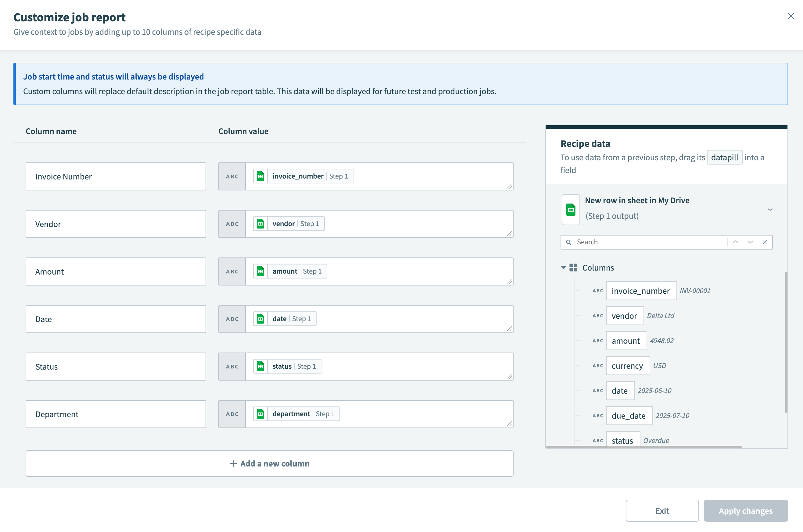This screenshot has width=803, height=532.
Task: Click inside the Vendor column name field
Action: pos(116,224)
